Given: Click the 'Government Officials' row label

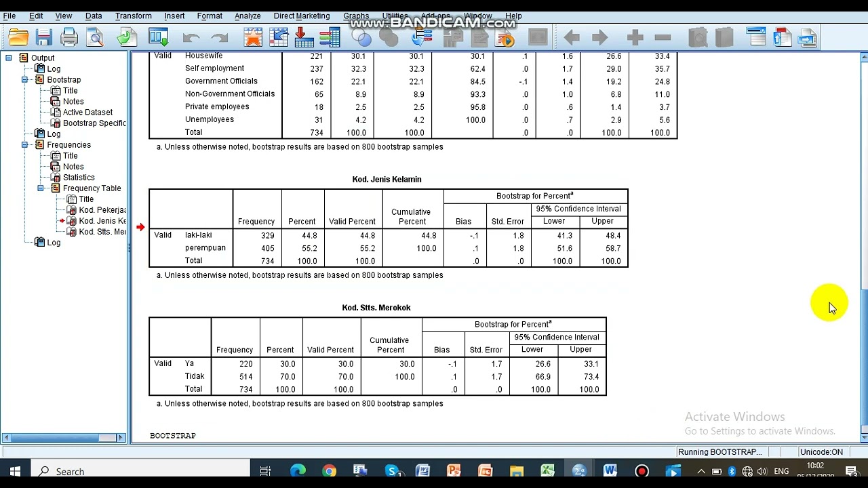Looking at the screenshot, I should pyautogui.click(x=221, y=81).
